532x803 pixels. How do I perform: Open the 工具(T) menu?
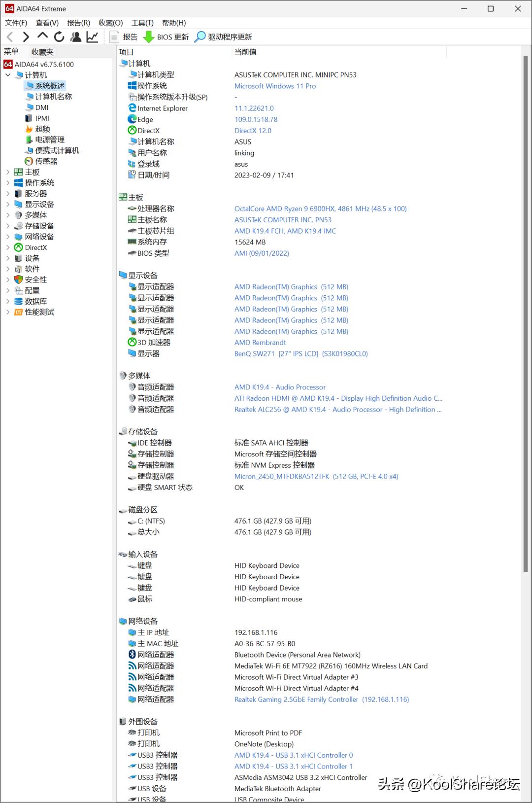pyautogui.click(x=142, y=23)
